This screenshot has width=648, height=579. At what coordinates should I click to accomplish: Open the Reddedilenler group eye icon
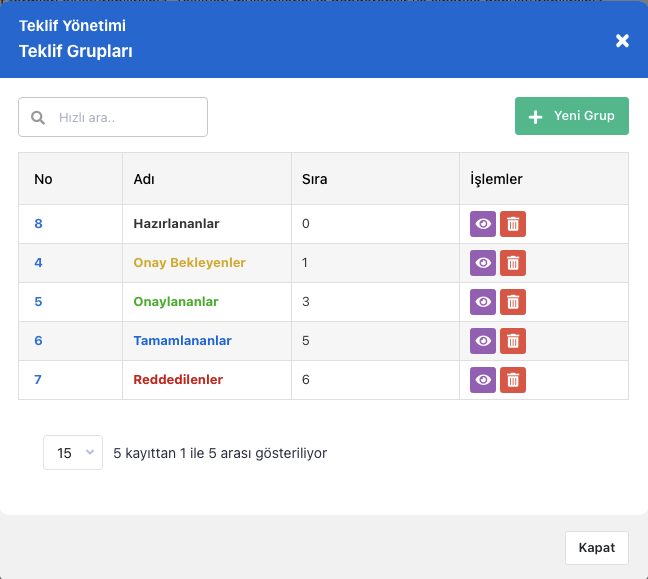point(483,380)
